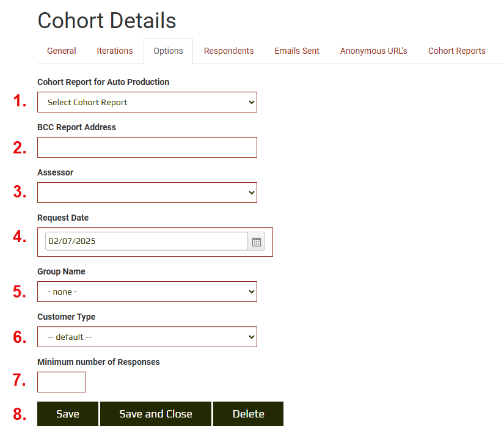Select the Options tab
The width and height of the screenshot is (504, 445).
(168, 51)
